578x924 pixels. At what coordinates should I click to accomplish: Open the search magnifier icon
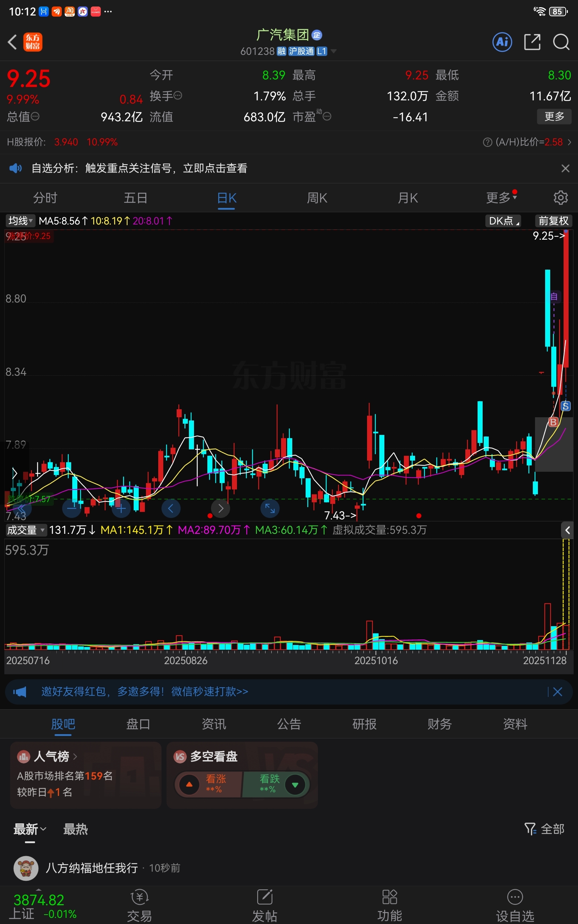(561, 42)
